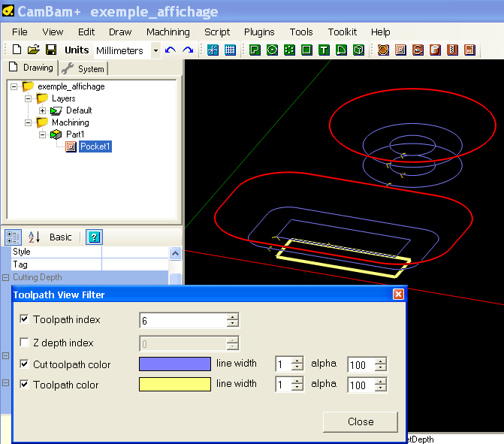Viewport: 504px width, 444px height.
Task: Click the Basic properties button
Action: pyautogui.click(x=60, y=237)
